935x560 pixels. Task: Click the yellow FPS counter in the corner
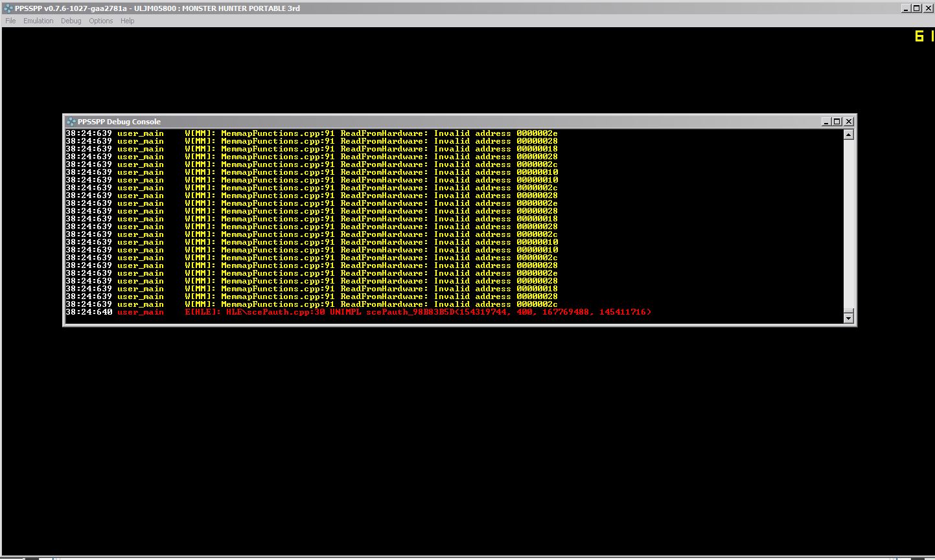[x=923, y=37]
